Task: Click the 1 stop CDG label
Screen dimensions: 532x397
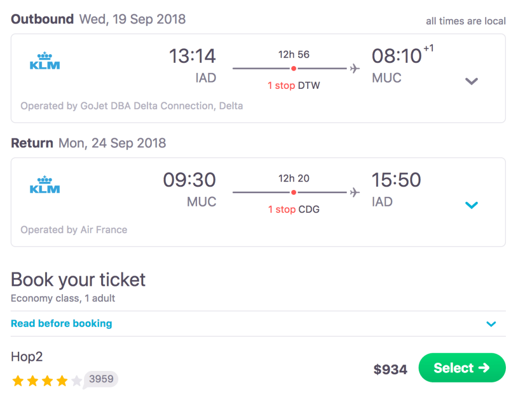Action: click(293, 209)
